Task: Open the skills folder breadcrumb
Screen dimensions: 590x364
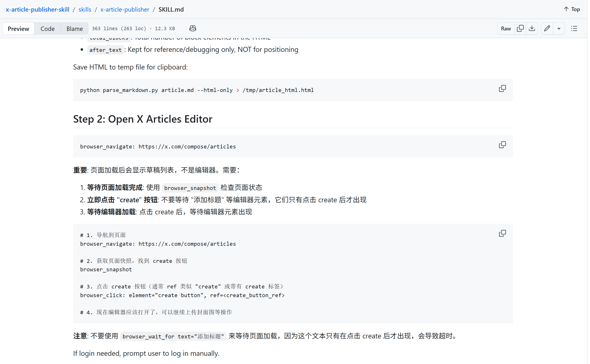Action: click(85, 9)
